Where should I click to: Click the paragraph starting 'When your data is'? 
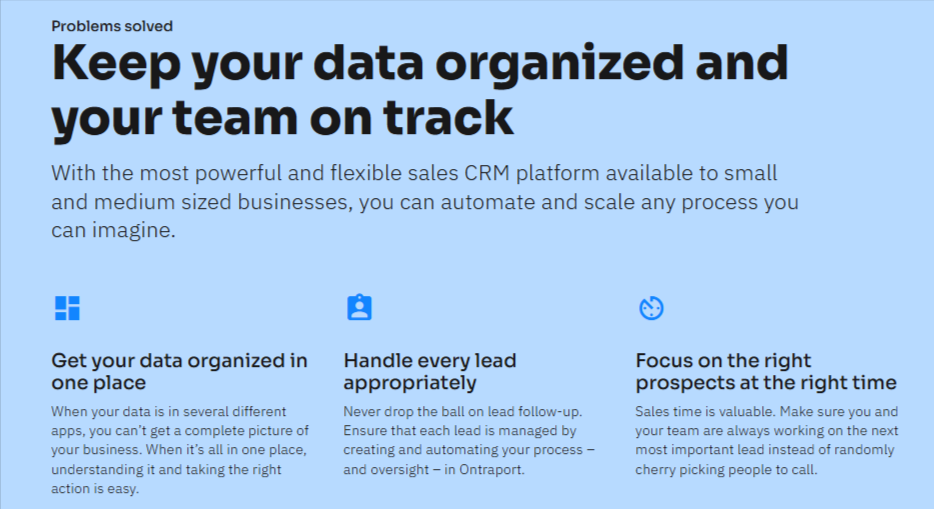[180, 450]
